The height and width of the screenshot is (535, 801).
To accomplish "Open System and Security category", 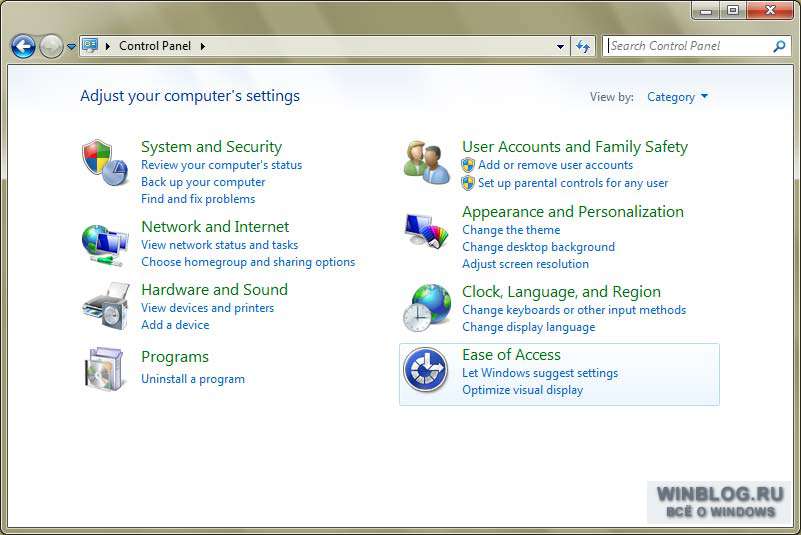I will click(x=211, y=147).
